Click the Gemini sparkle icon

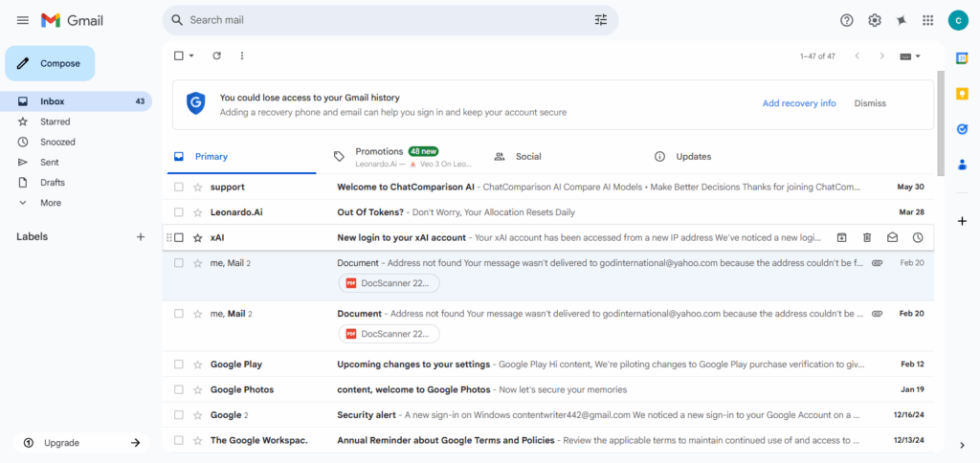[x=901, y=20]
